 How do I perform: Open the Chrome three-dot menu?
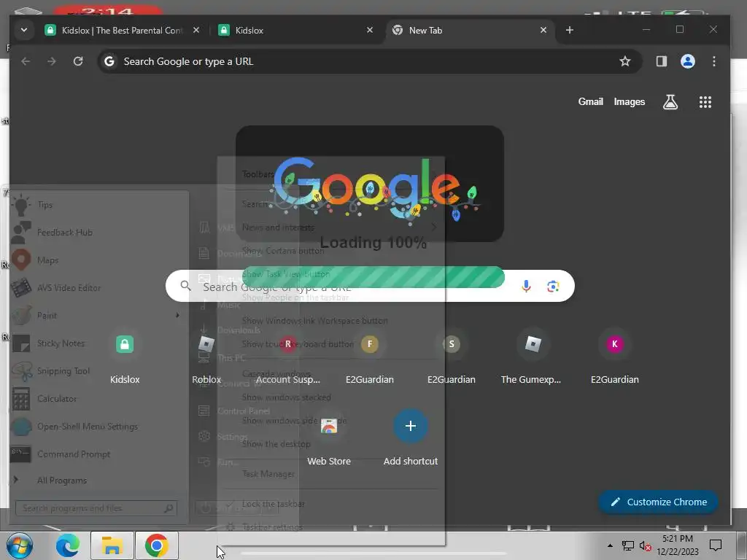713,61
